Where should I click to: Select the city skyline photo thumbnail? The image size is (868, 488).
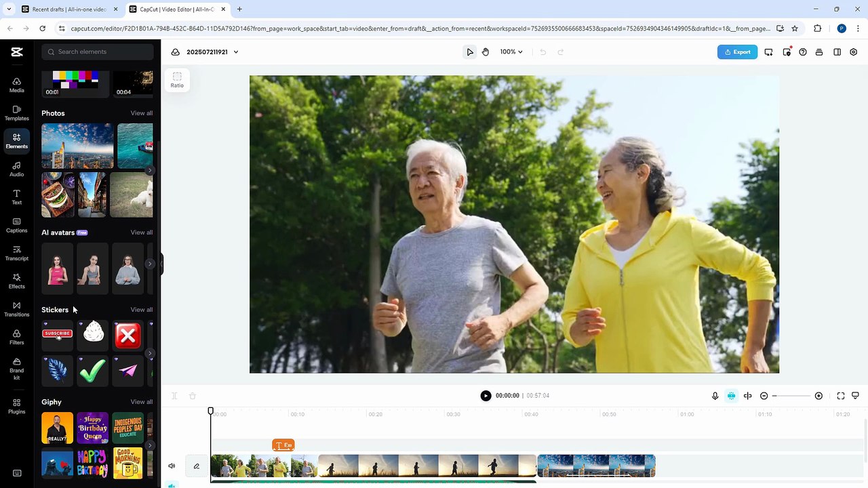77,146
